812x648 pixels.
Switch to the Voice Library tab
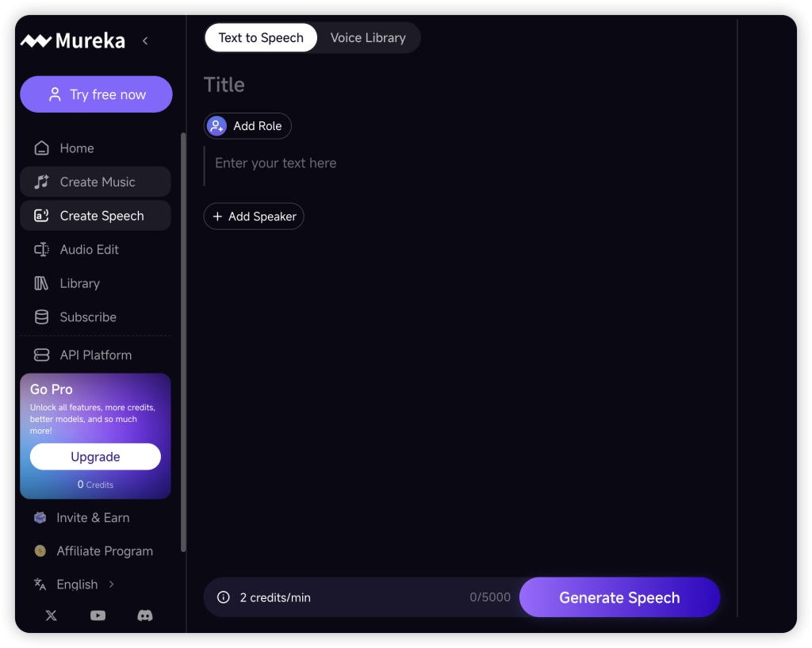tap(368, 38)
